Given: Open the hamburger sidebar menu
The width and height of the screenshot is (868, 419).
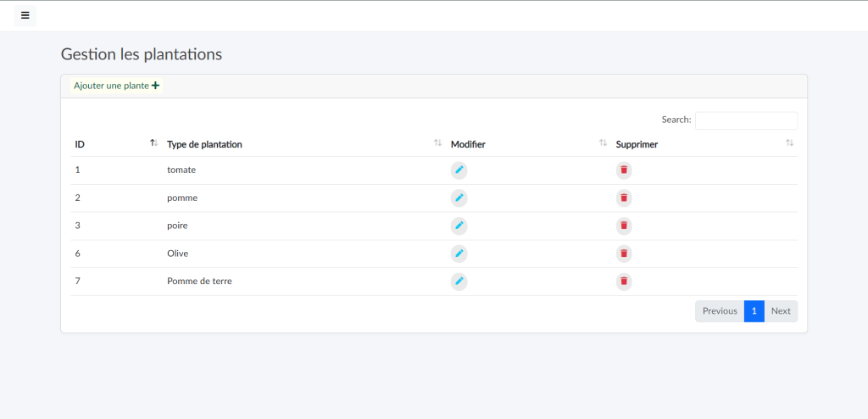Looking at the screenshot, I should 25,15.
